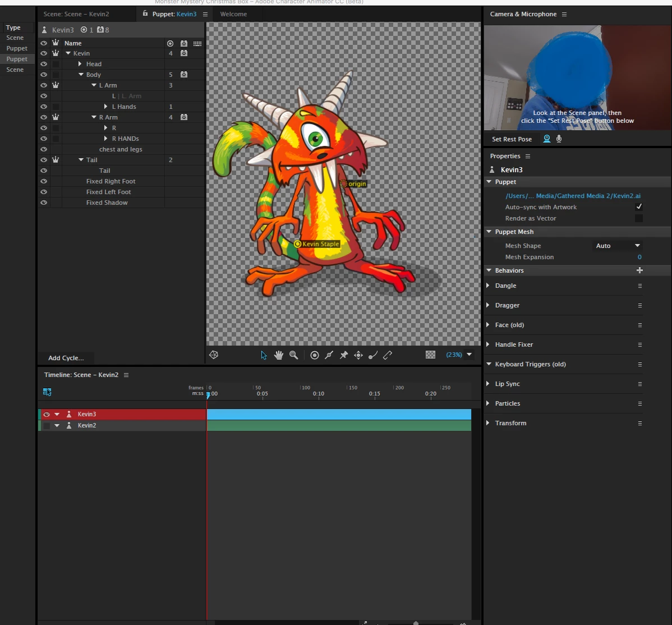The height and width of the screenshot is (625, 672).
Task: Select the first Puppet item in Type list
Action: (17, 48)
